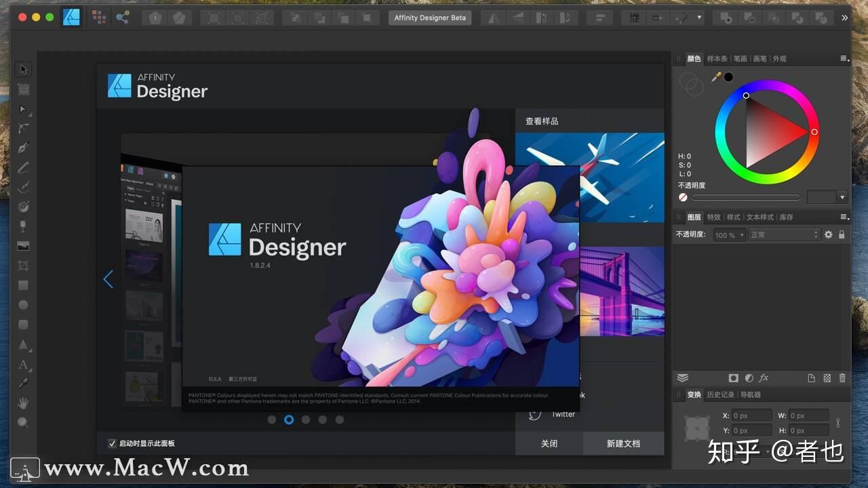Click the Delete layer trash icon
Image resolution: width=868 pixels, height=488 pixels.
click(x=842, y=378)
